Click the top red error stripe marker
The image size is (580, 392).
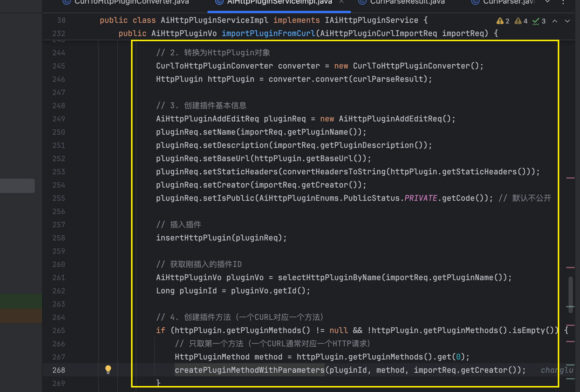[x=570, y=178]
